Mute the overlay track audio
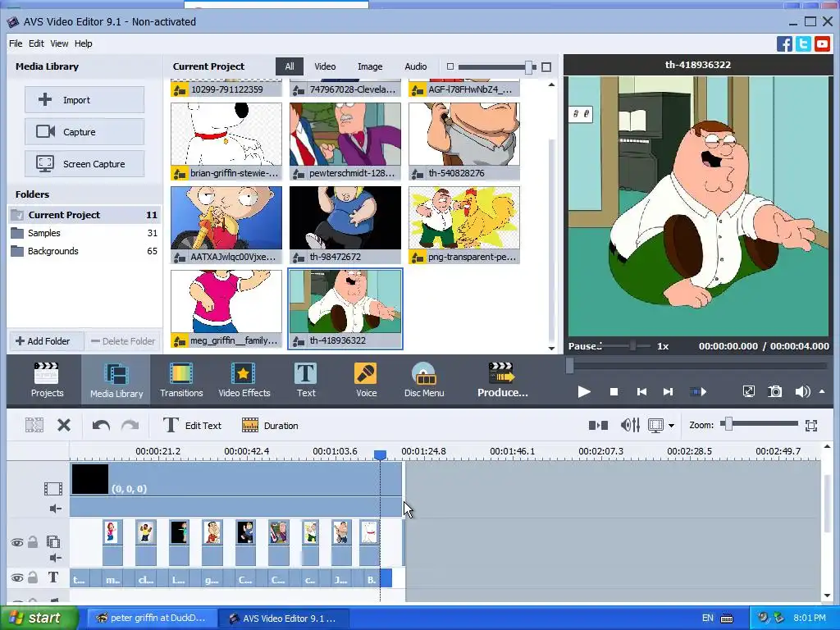 [55, 558]
